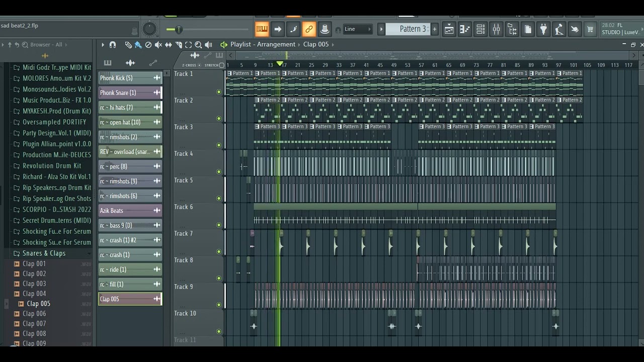Select the Mute tool in Playlist
The height and width of the screenshot is (362, 644).
tap(158, 45)
